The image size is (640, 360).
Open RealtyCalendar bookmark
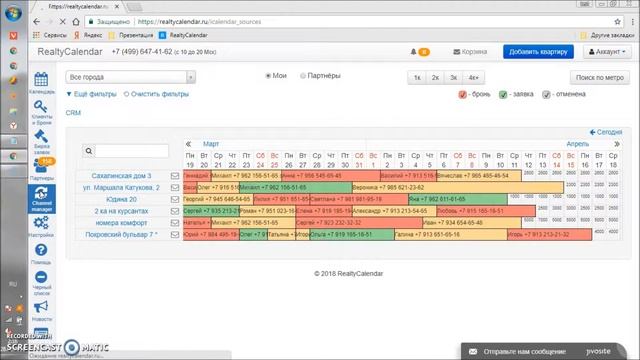pos(183,36)
